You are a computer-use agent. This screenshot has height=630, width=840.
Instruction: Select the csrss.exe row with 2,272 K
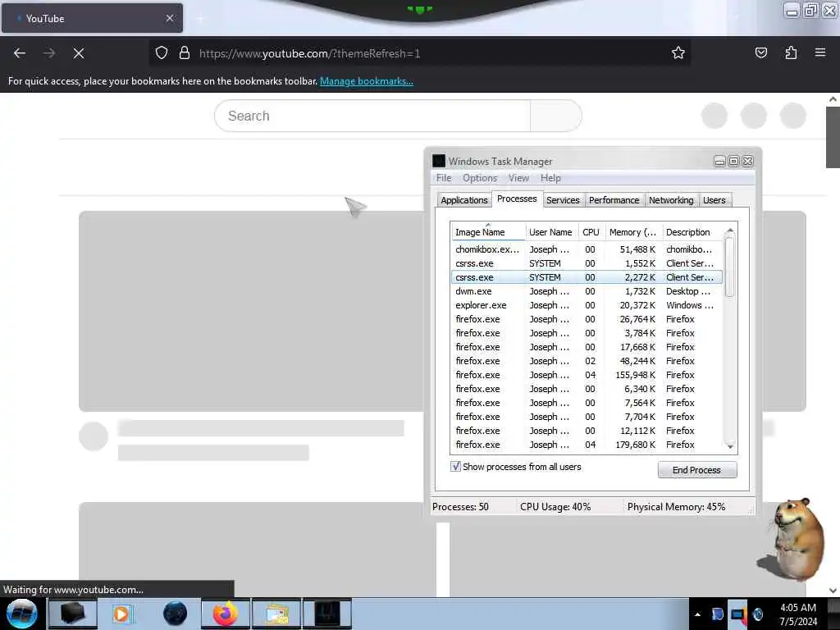587,277
